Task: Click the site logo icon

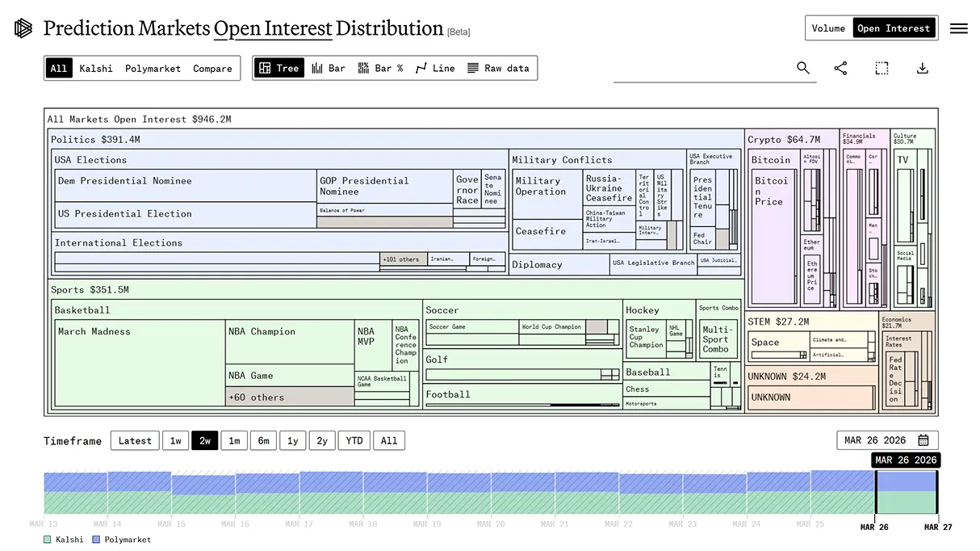Action: pos(23,28)
